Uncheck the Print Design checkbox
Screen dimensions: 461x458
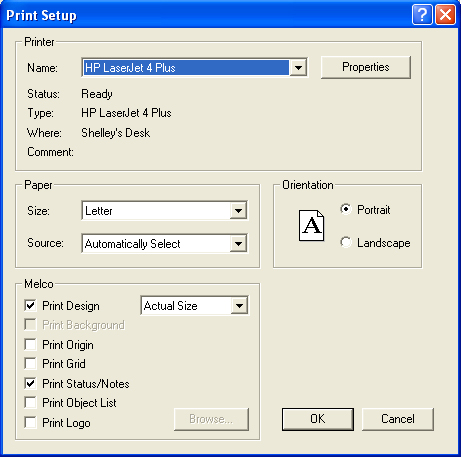[30, 305]
